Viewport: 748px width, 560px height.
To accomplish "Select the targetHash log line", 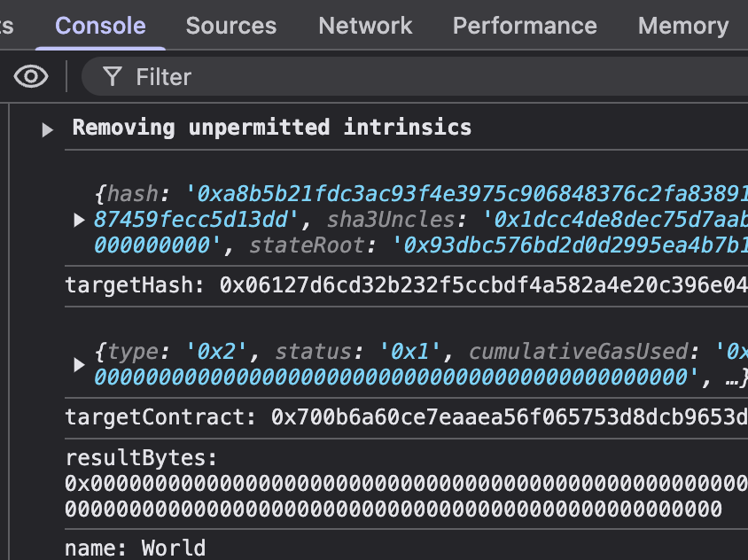I will [407, 285].
